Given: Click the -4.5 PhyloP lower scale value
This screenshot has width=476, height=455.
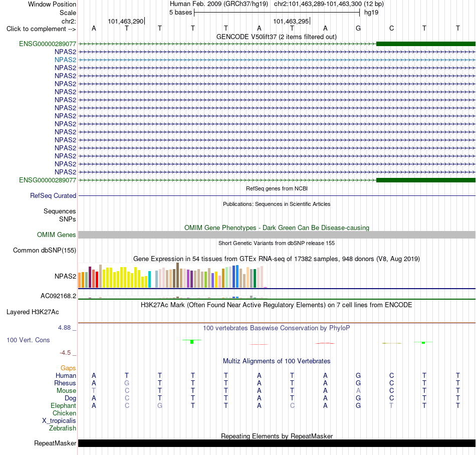Looking at the screenshot, I should [65, 353].
